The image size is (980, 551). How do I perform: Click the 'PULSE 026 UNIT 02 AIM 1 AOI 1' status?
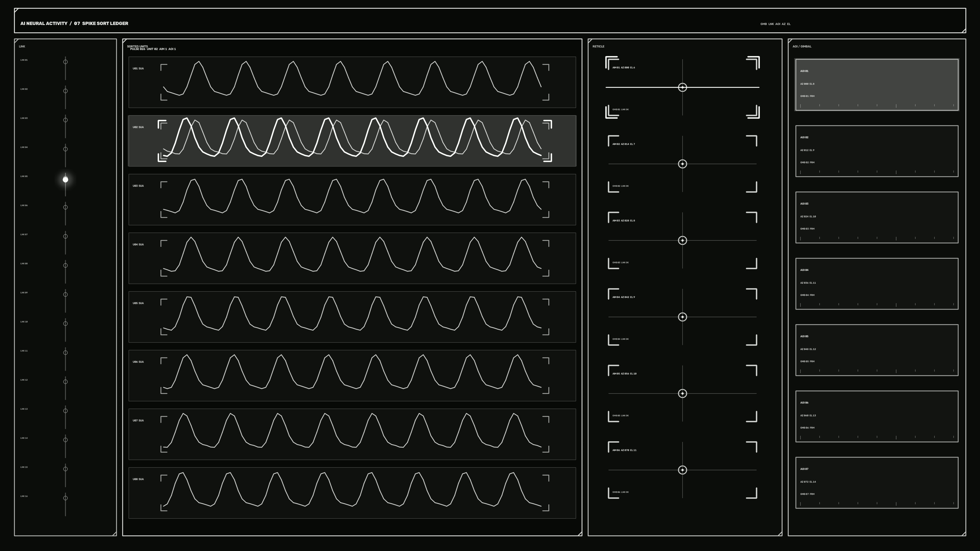(153, 49)
